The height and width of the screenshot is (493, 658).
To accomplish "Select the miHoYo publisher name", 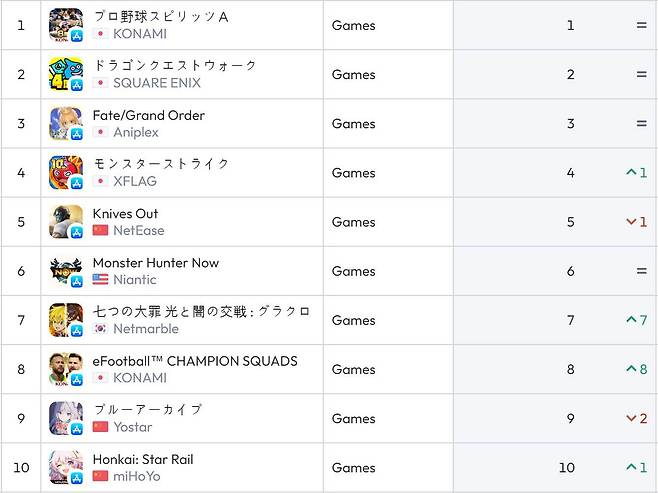I will click(136, 476).
